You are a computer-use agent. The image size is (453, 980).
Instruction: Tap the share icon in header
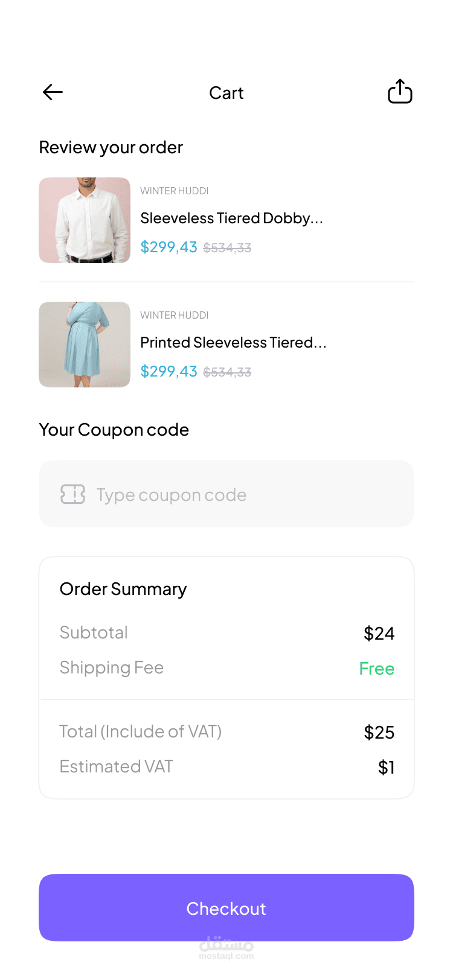point(400,92)
